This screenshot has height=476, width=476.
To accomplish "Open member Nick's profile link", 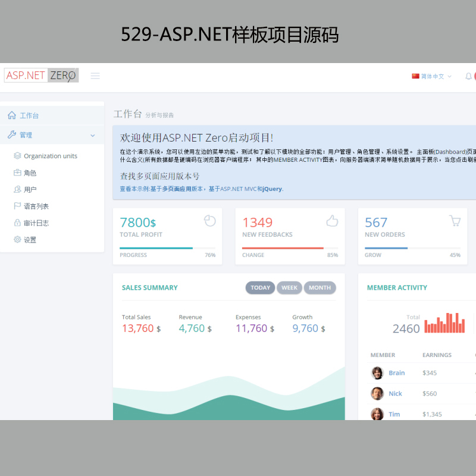I will tap(395, 393).
